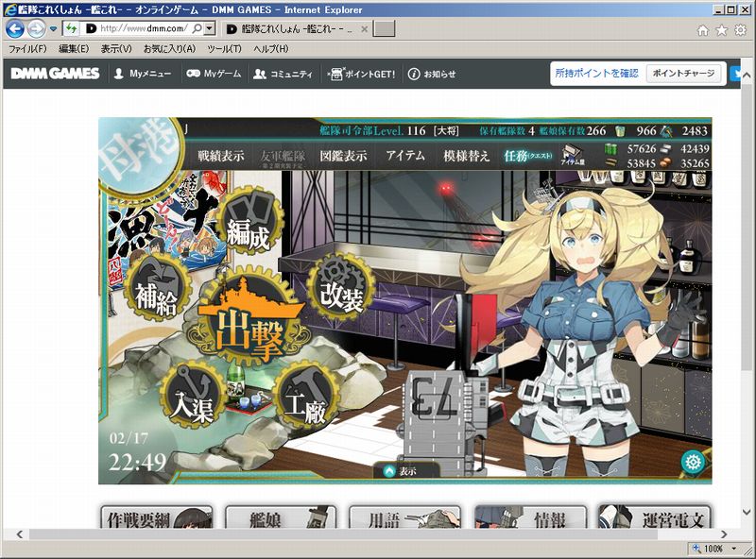
Task: Open the ツール(T) menu
Action: (x=224, y=49)
